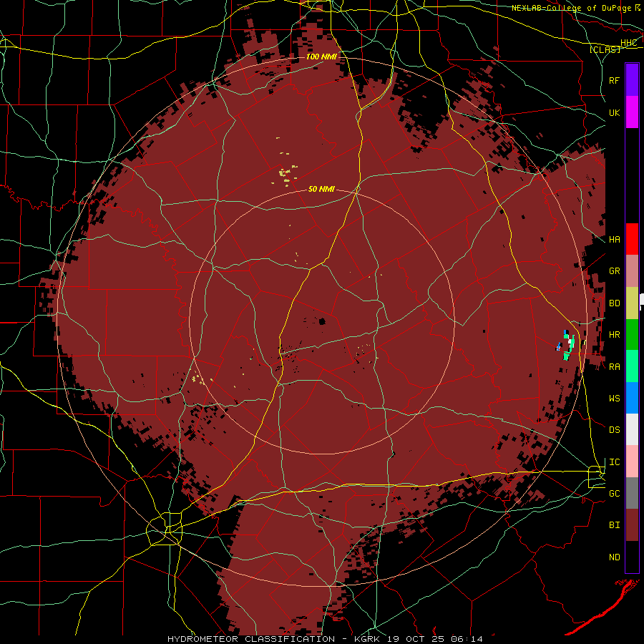The width and height of the screenshot is (644, 644).
Task: Click the blue WS legend color swatch
Action: [632, 398]
